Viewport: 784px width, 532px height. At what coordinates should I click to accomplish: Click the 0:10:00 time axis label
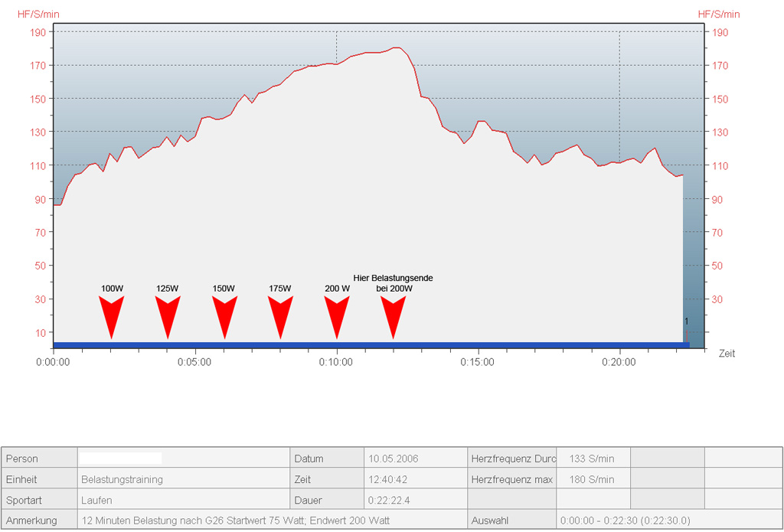[x=336, y=362]
